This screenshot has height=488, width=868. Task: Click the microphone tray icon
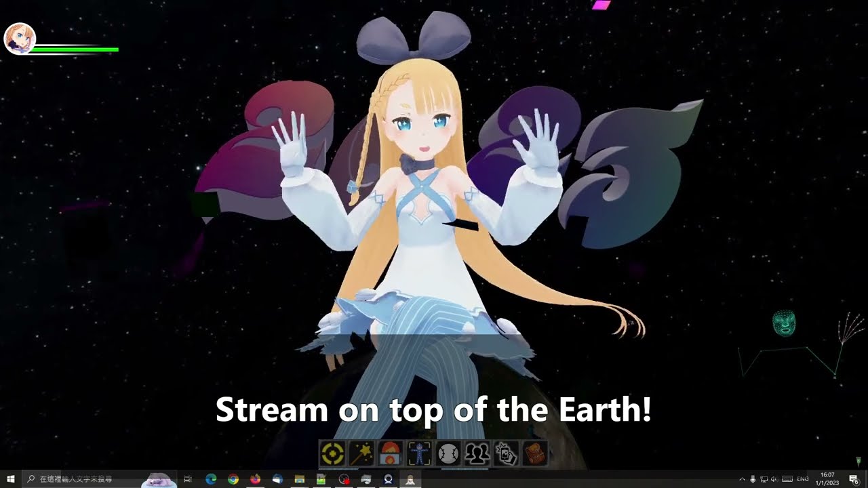753,479
